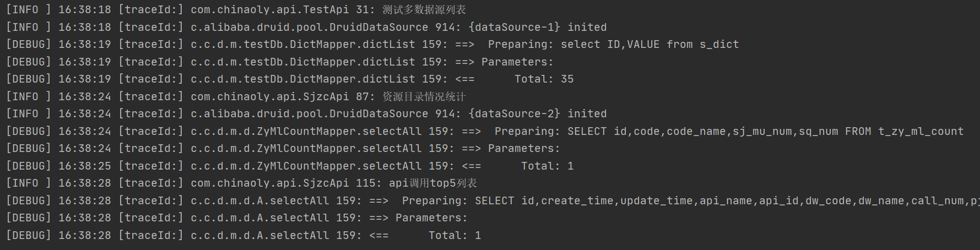
Task: Click ZyMlCountMapper.selectAll on the Preparing line
Action: 339,131
